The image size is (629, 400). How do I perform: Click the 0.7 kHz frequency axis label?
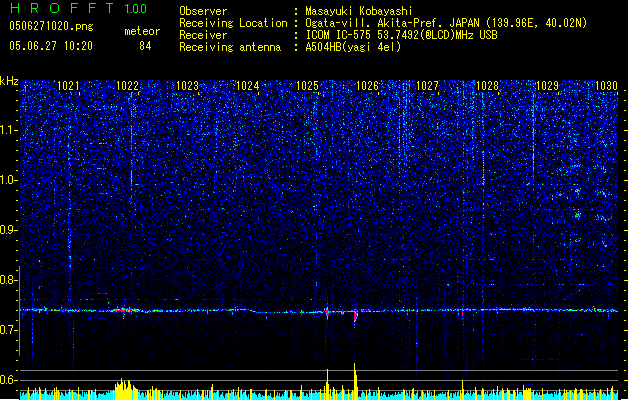point(9,330)
